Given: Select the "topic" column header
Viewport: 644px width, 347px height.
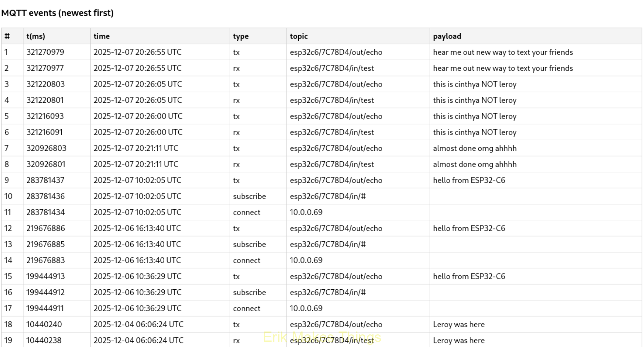Looking at the screenshot, I should click(x=299, y=36).
